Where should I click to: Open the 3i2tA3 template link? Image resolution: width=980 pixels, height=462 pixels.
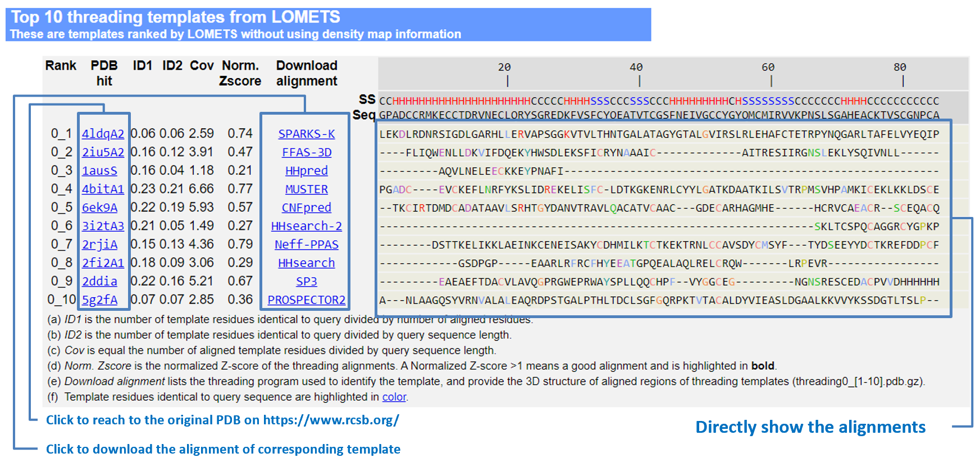[x=103, y=226]
